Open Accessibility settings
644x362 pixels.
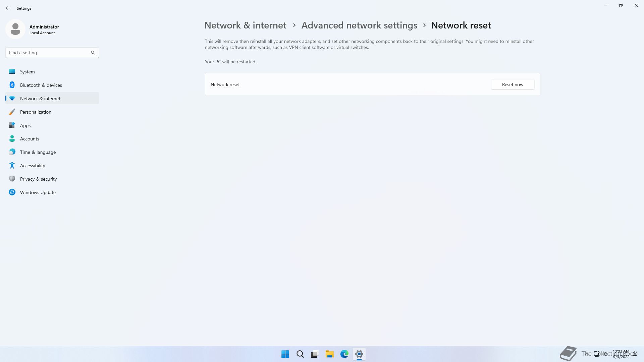[52, 166]
